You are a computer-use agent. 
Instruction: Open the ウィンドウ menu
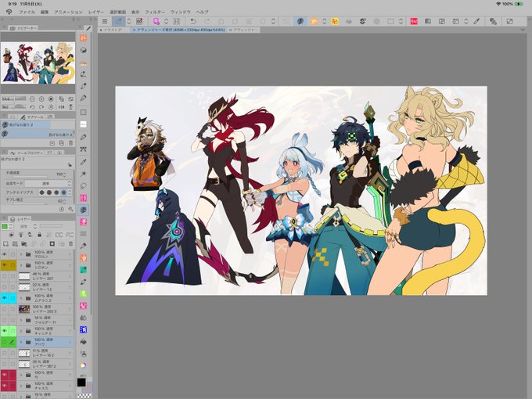181,12
